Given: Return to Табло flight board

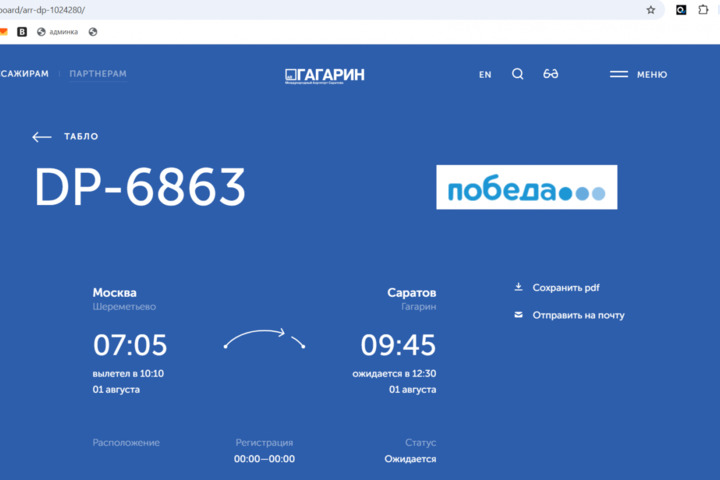Looking at the screenshot, I should (x=81, y=136).
